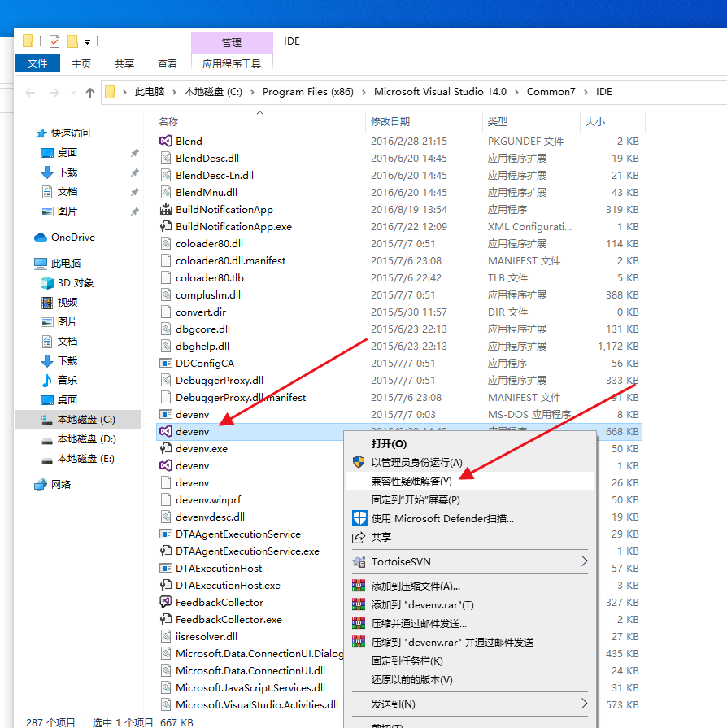Sort by the 名称 column header
This screenshot has height=728, width=727.
260,122
